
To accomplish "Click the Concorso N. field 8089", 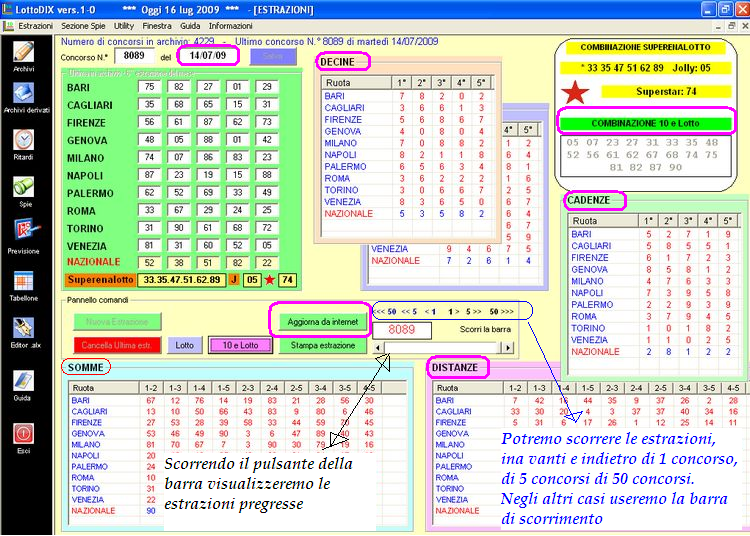I will click(134, 56).
